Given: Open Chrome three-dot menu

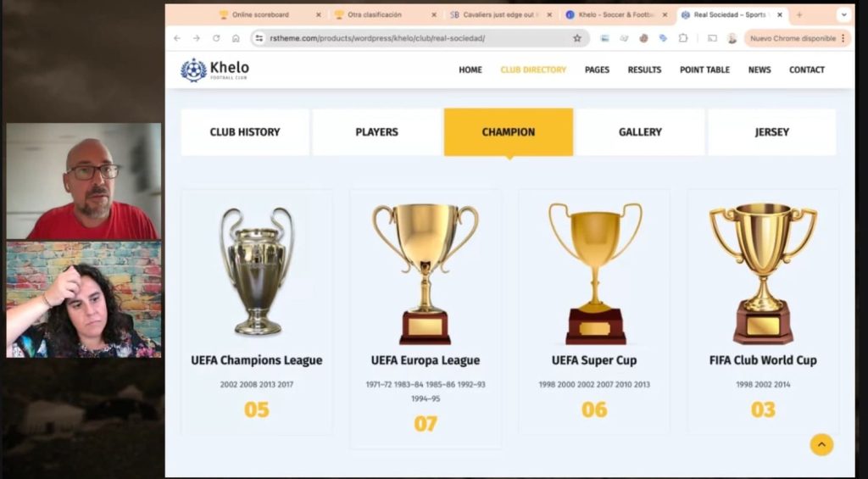Looking at the screenshot, I should pyautogui.click(x=843, y=38).
